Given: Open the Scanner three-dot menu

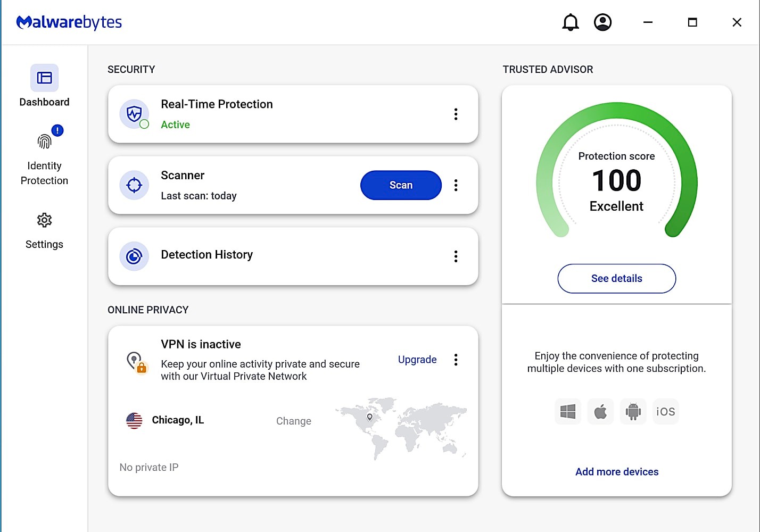Looking at the screenshot, I should coord(456,185).
